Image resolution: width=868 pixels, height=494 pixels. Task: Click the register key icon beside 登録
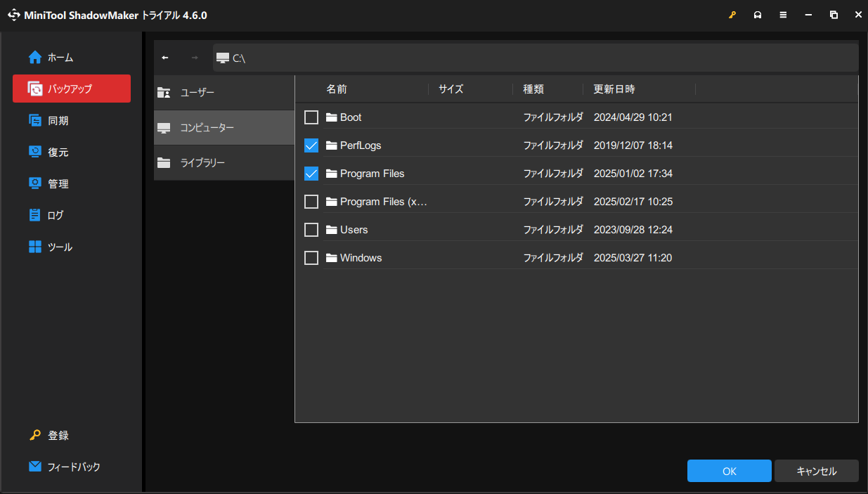35,435
